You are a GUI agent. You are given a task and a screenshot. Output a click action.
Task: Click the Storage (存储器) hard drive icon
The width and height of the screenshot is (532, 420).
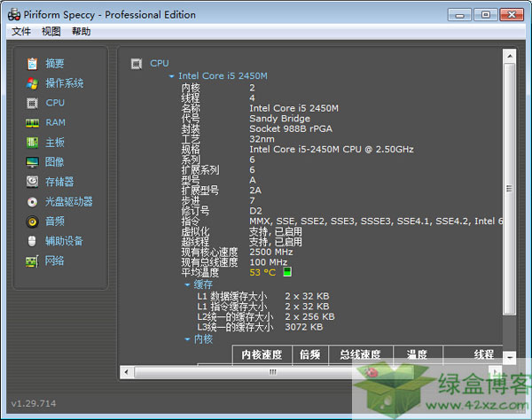pyautogui.click(x=32, y=182)
